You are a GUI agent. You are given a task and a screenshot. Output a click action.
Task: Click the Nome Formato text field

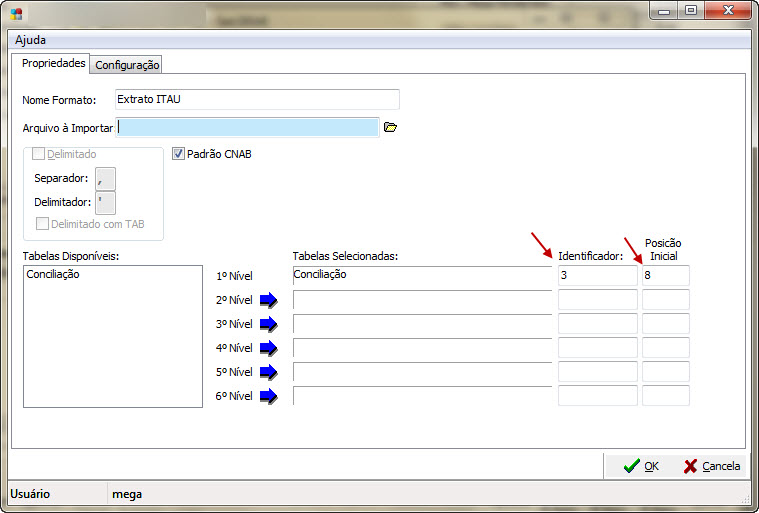(256, 99)
